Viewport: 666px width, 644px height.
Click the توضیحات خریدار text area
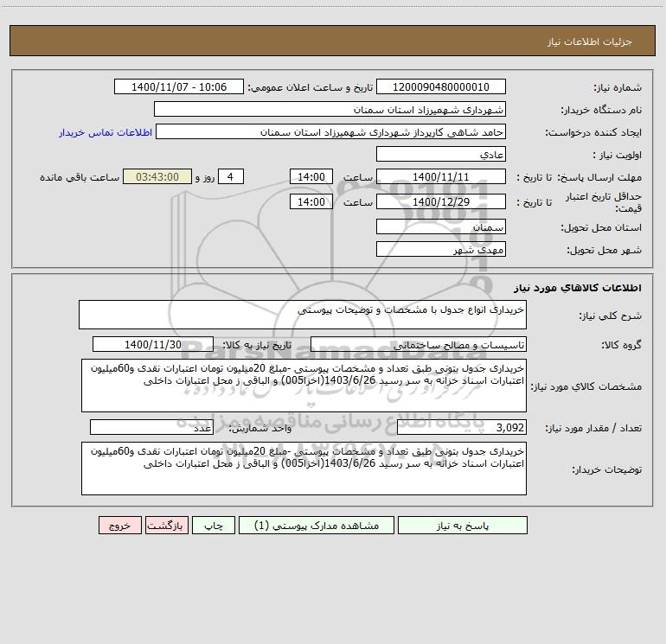[304, 469]
